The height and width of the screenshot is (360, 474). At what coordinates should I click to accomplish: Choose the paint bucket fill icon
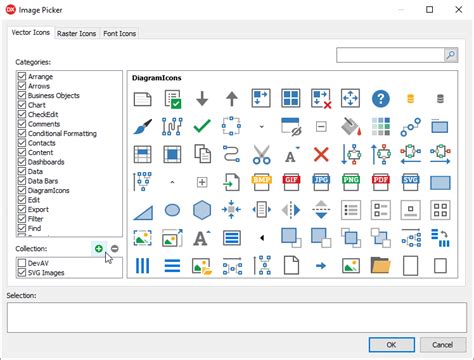click(x=351, y=127)
